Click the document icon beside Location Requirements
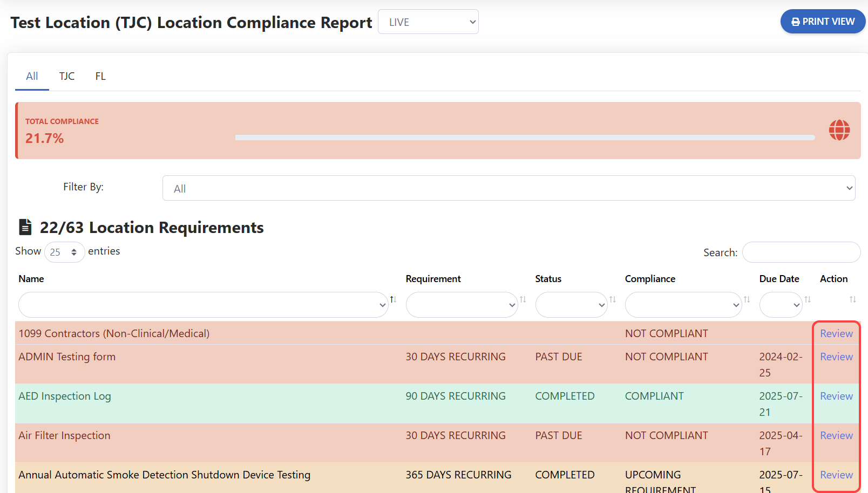 tap(25, 227)
